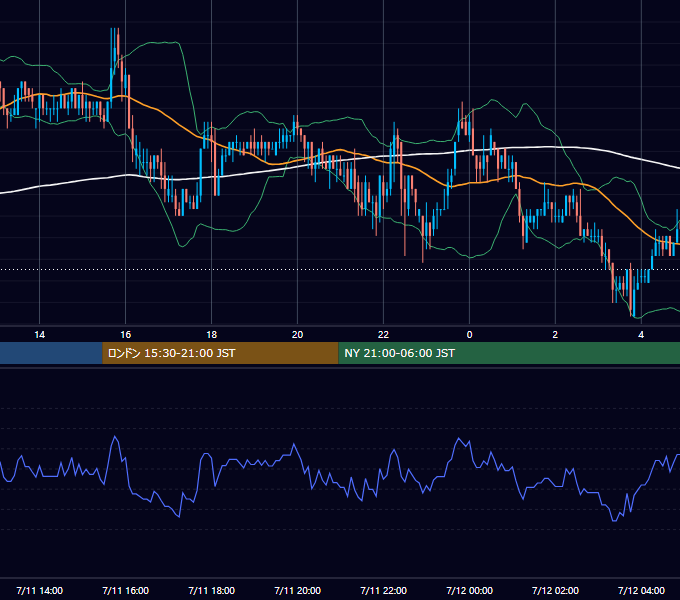Click the 7/11 20:00 date label
Image resolution: width=680 pixels, height=600 pixels.
pyautogui.click(x=298, y=590)
